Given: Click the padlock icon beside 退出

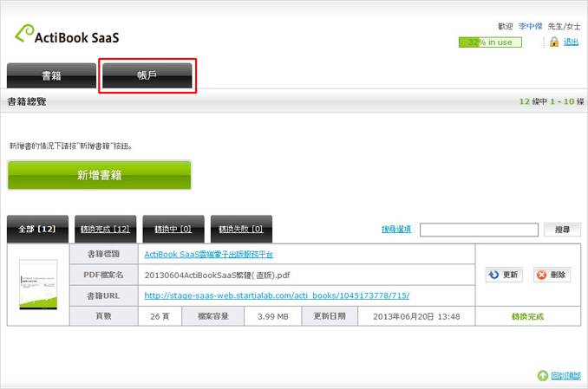Looking at the screenshot, I should 554,42.
